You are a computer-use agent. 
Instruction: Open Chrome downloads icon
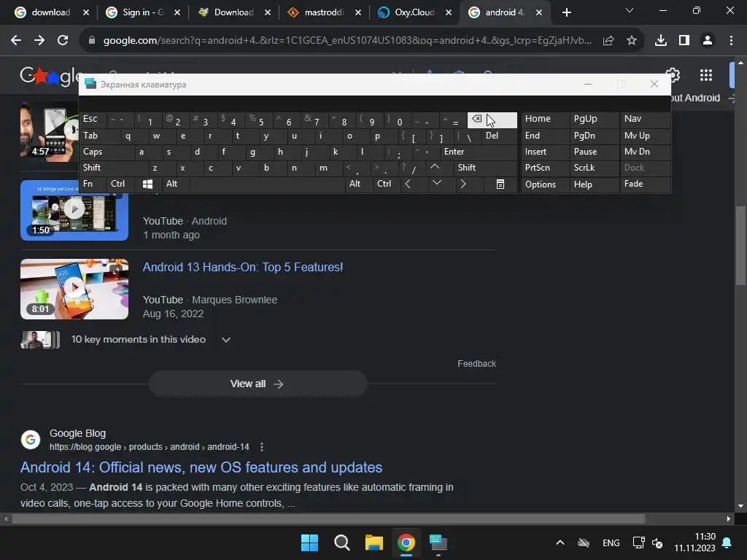pos(661,41)
